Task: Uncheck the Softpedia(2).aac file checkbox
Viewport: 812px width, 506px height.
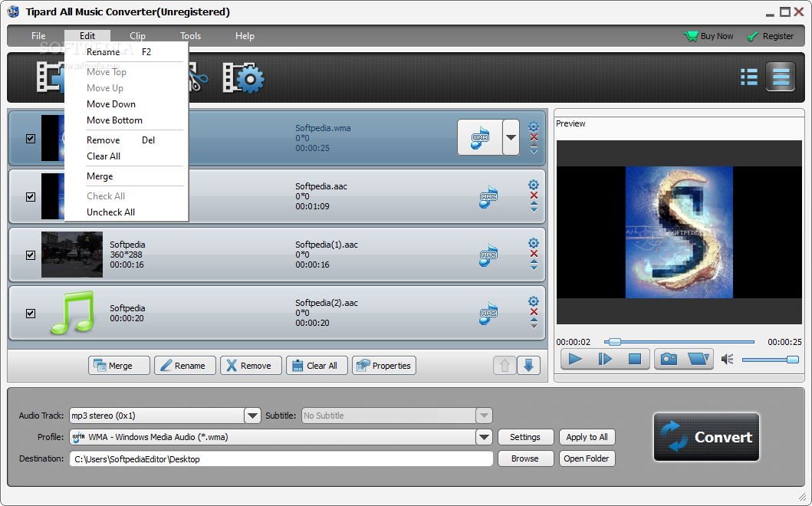Action: tap(31, 314)
